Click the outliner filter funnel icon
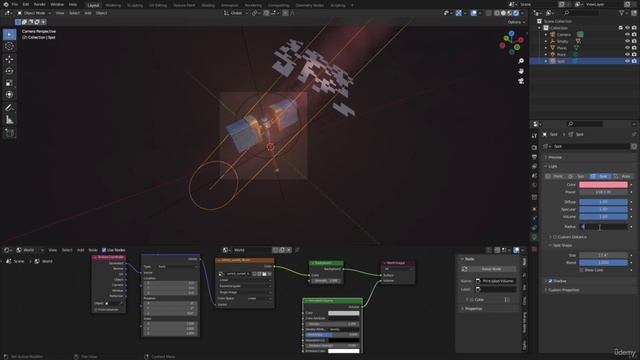640x360 pixels. (622, 13)
